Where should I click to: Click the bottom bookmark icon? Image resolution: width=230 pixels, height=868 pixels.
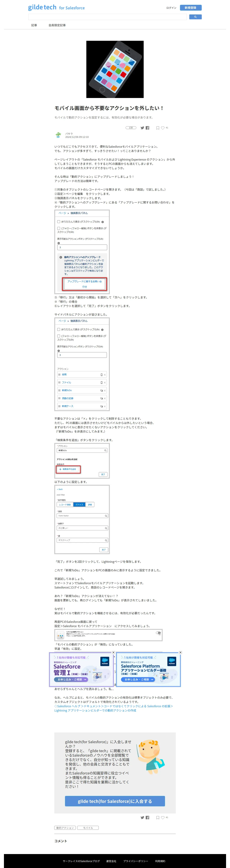pyautogui.click(x=158, y=817)
